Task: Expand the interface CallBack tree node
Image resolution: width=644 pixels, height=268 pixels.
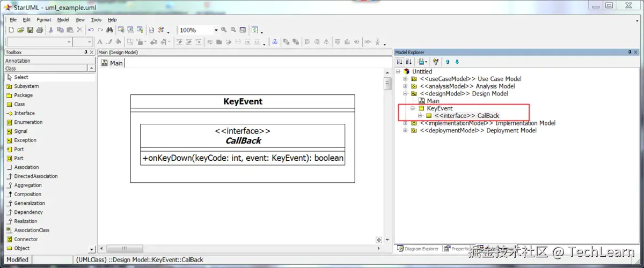Action: tap(420, 115)
